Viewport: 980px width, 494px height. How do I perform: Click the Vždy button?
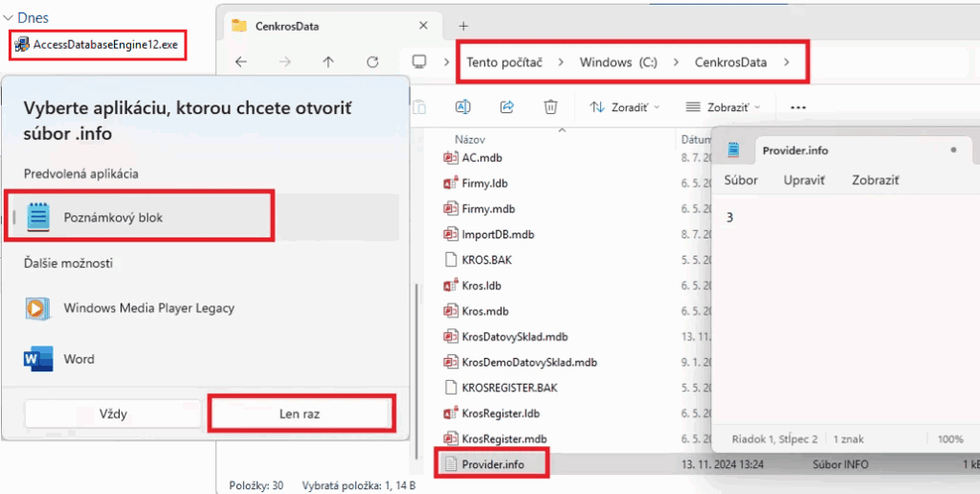[x=113, y=415]
